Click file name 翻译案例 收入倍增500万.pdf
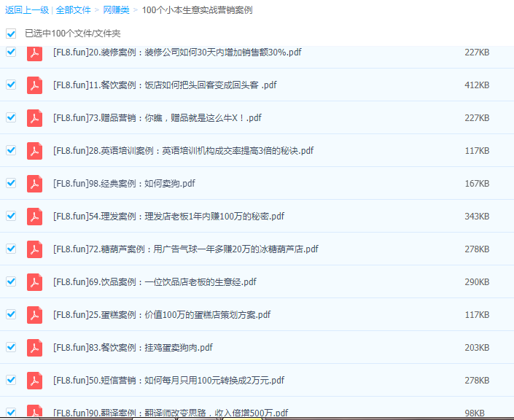514x420 pixels. click(171, 413)
